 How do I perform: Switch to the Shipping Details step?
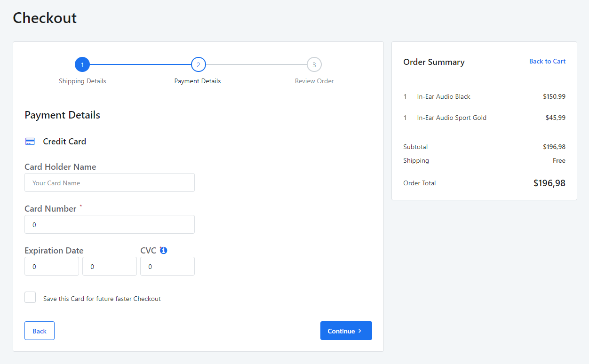82,81
